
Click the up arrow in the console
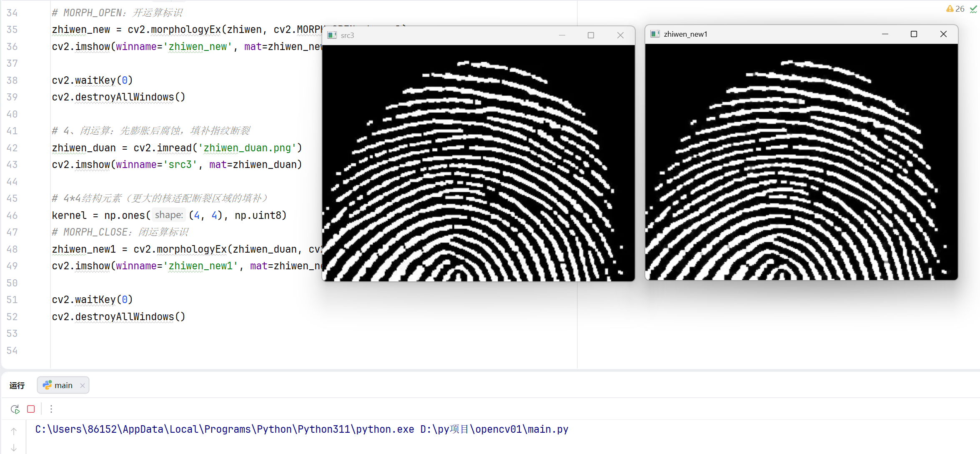14,431
